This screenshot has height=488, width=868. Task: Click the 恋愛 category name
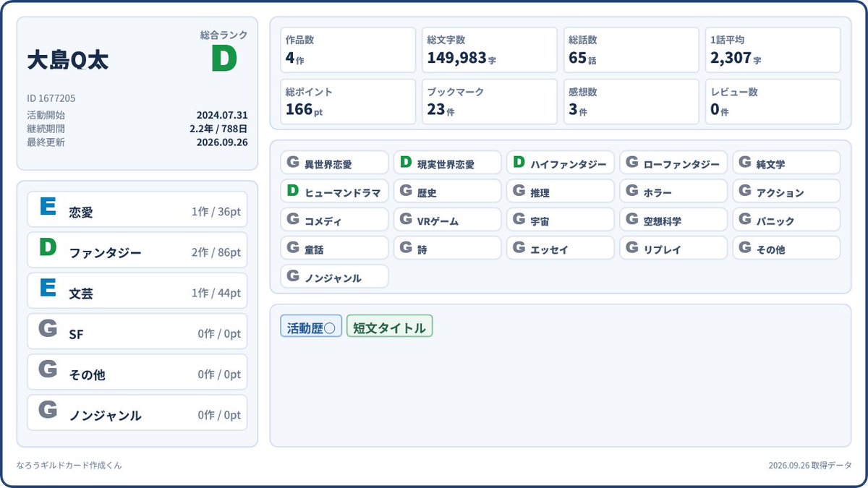[x=81, y=213]
